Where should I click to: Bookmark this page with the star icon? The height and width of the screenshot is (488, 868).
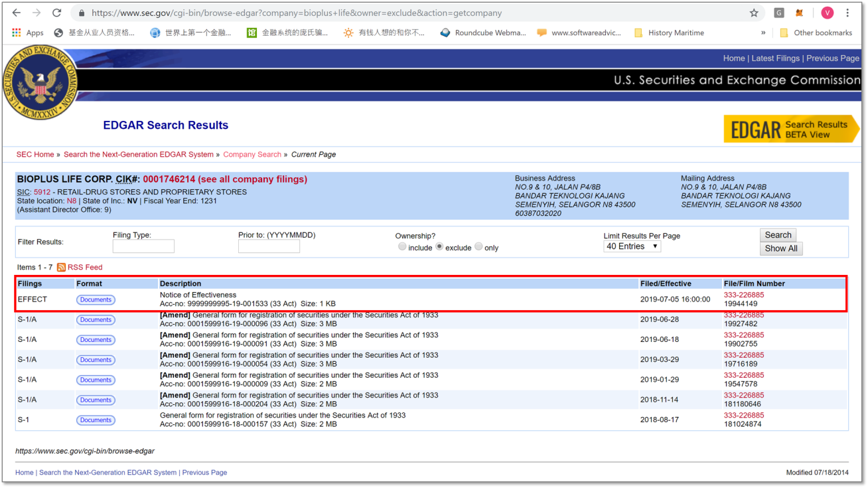[754, 13]
